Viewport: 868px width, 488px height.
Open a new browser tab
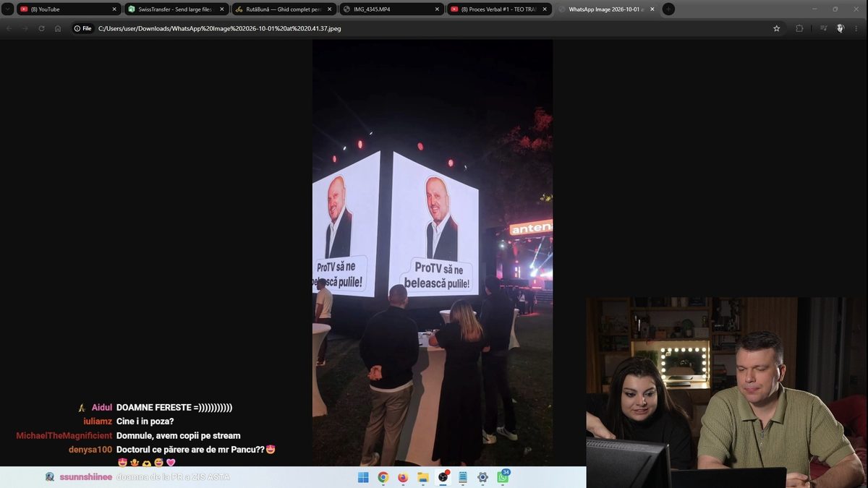(668, 9)
